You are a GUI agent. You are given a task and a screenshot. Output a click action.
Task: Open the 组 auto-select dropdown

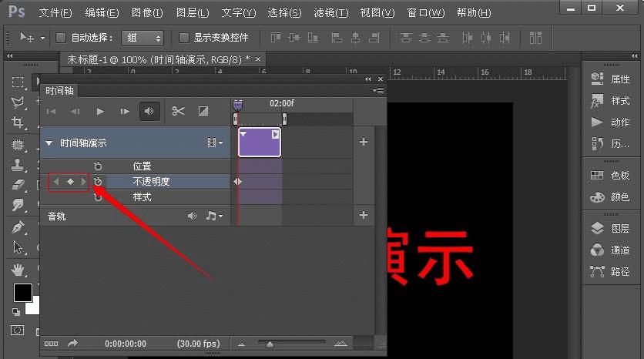tap(143, 39)
